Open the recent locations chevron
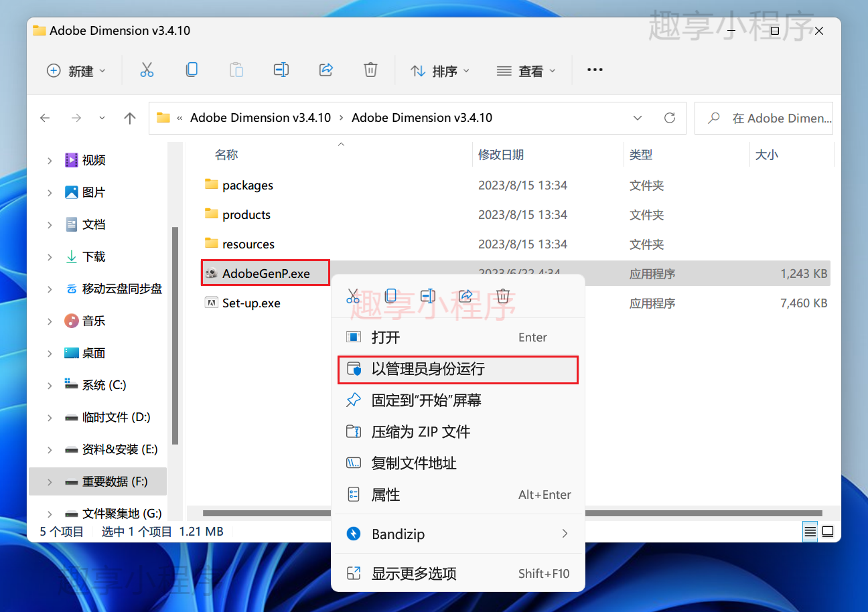This screenshot has height=612, width=868. point(102,118)
